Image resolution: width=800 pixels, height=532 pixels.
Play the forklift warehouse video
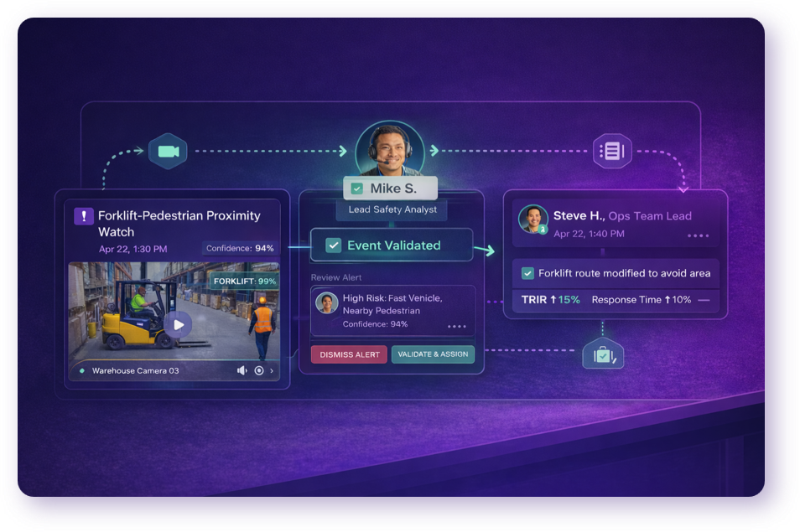[177, 324]
